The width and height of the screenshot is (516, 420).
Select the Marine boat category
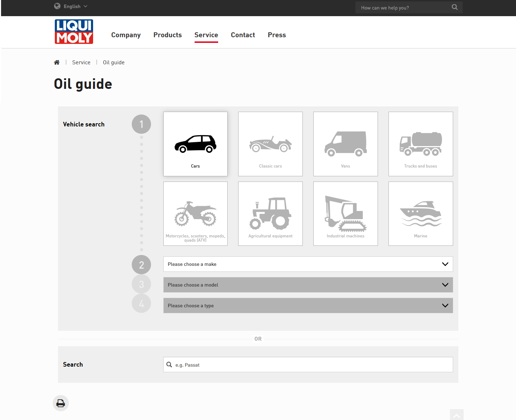tap(420, 214)
